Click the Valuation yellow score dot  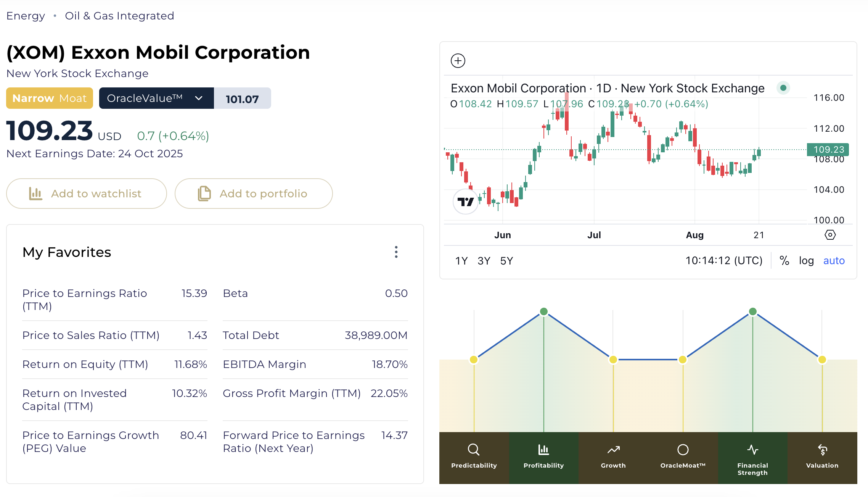coord(822,360)
